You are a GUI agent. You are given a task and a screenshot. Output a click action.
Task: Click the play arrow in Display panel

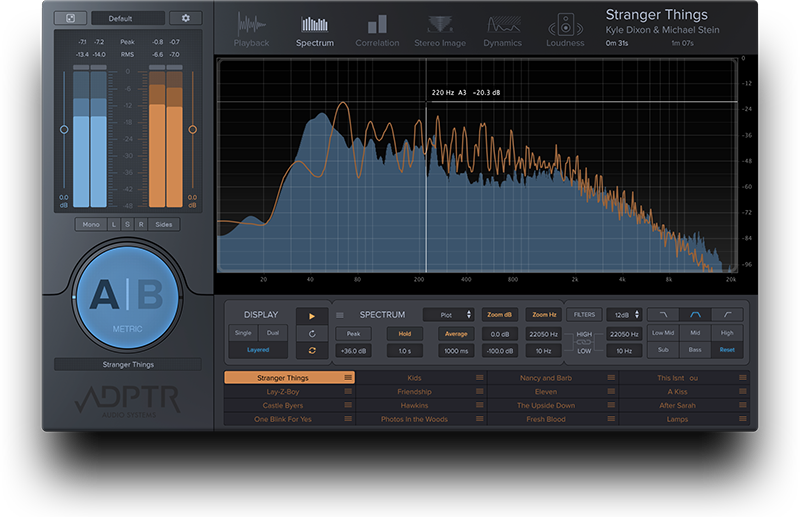point(311,315)
